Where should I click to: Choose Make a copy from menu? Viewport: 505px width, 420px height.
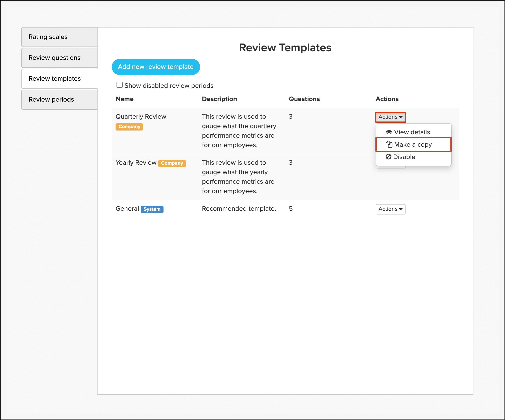click(x=413, y=145)
